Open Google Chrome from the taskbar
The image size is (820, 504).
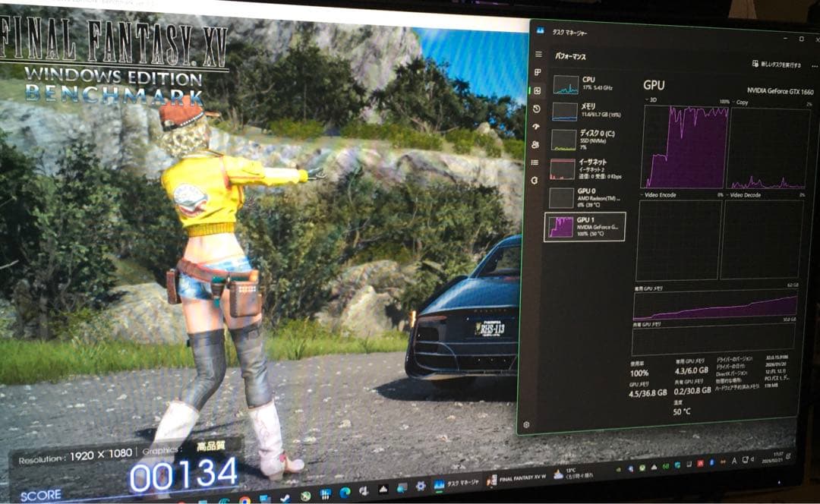[244, 500]
